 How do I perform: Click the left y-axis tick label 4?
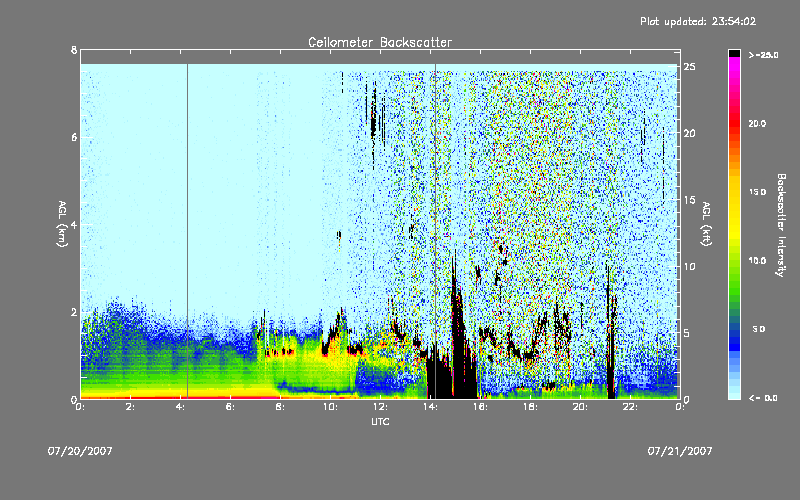(x=74, y=225)
